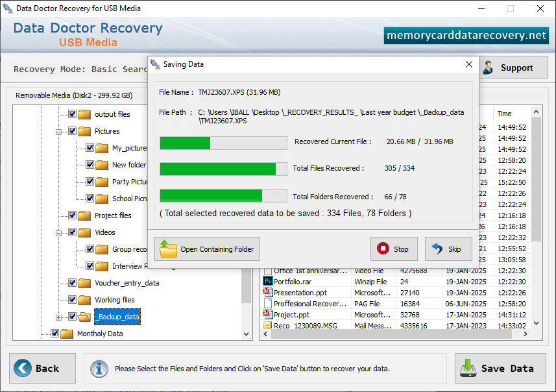Screen dimensions: 556x392
Task: Click the app icon in the title bar
Action: tap(8, 8)
